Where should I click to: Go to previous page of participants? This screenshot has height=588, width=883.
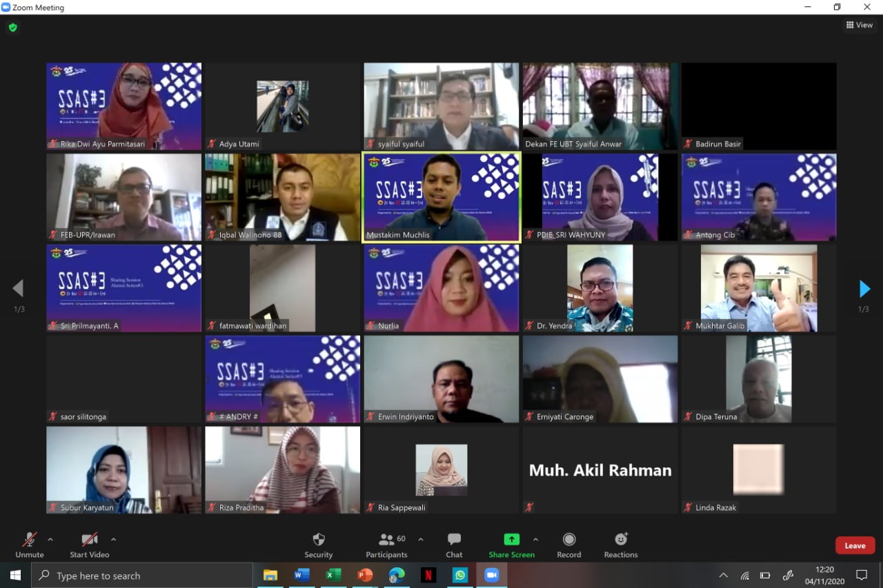click(x=18, y=288)
